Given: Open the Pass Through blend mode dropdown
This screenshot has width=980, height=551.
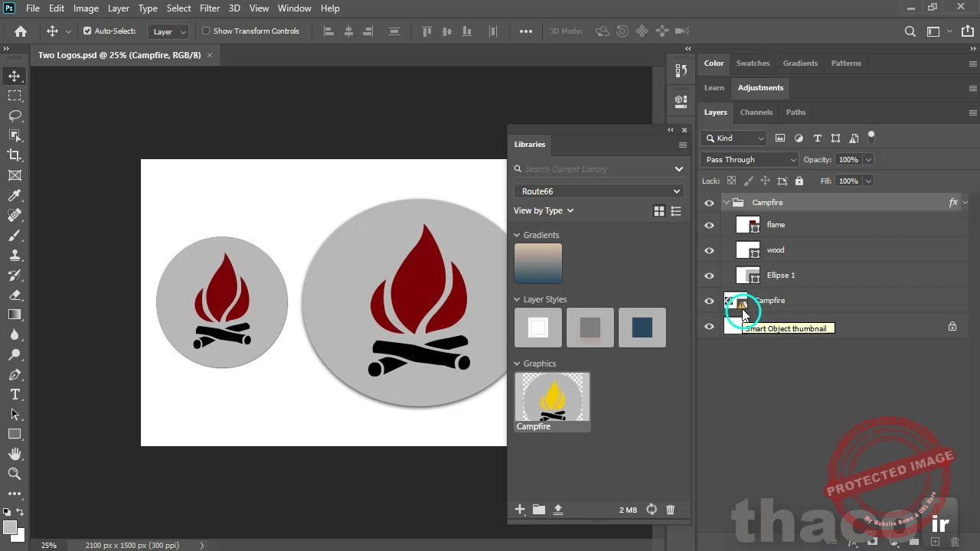Looking at the screenshot, I should click(x=748, y=159).
